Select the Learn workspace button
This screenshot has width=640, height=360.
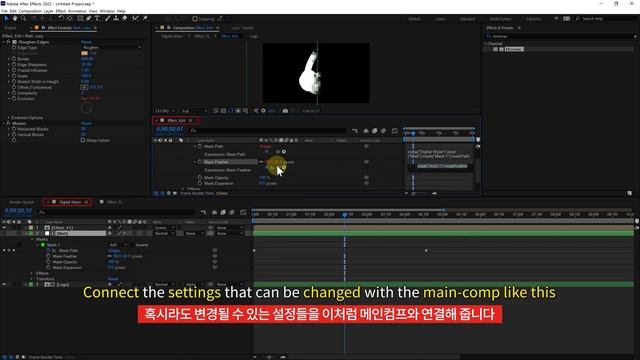click(440, 19)
